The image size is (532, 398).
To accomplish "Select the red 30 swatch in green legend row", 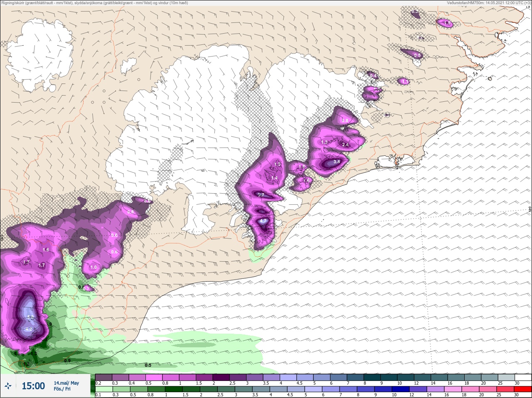I will tap(523, 389).
